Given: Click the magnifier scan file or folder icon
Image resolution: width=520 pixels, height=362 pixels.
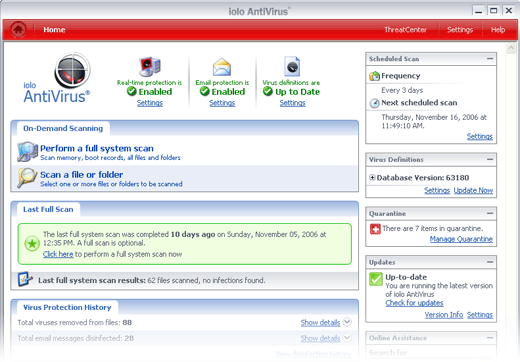Looking at the screenshot, I should 27,177.
